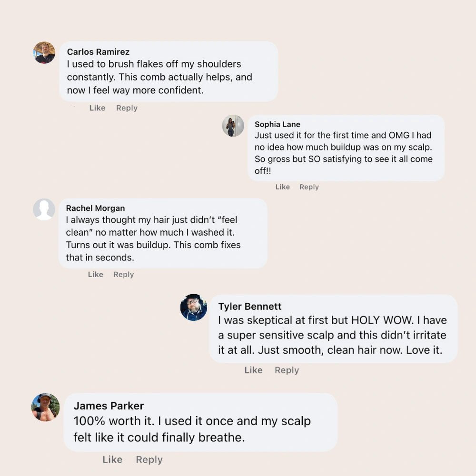Open Carlos Ramirez's name link
The width and height of the screenshot is (476, 476).
(x=98, y=52)
